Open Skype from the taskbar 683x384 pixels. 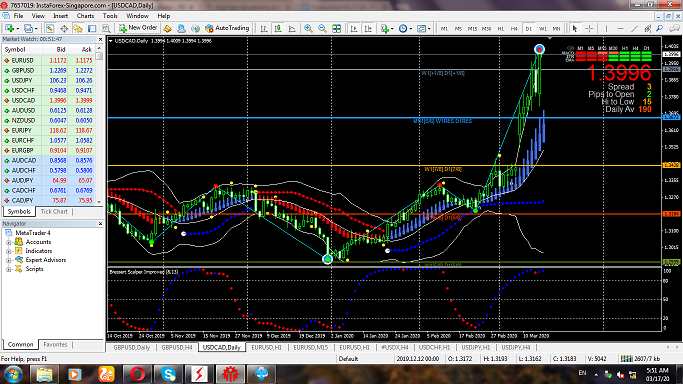(x=168, y=374)
